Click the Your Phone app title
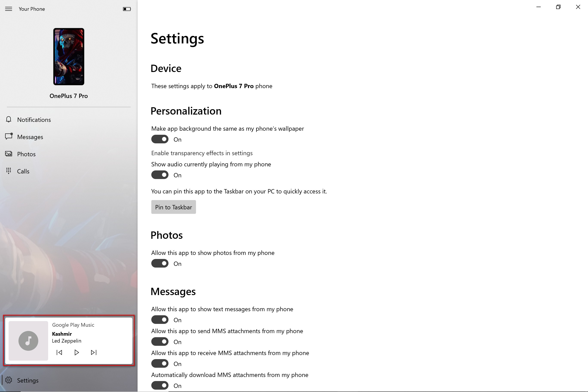The image size is (588, 392). click(x=32, y=9)
